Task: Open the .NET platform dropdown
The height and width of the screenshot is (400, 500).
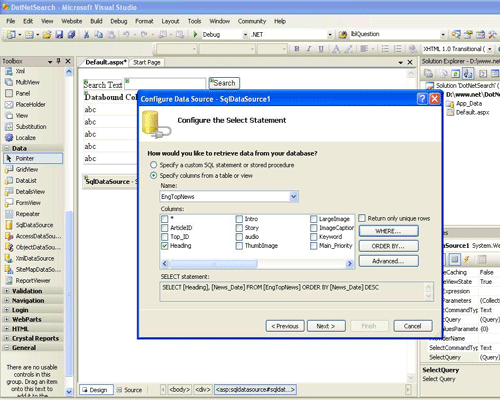Action: pyautogui.click(x=330, y=34)
